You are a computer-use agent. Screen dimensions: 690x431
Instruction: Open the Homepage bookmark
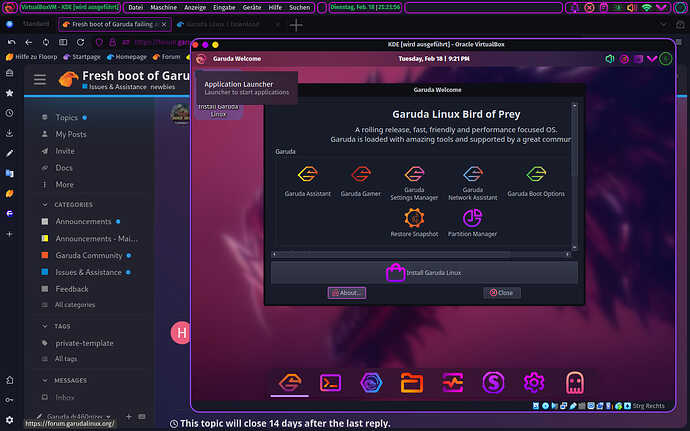127,57
